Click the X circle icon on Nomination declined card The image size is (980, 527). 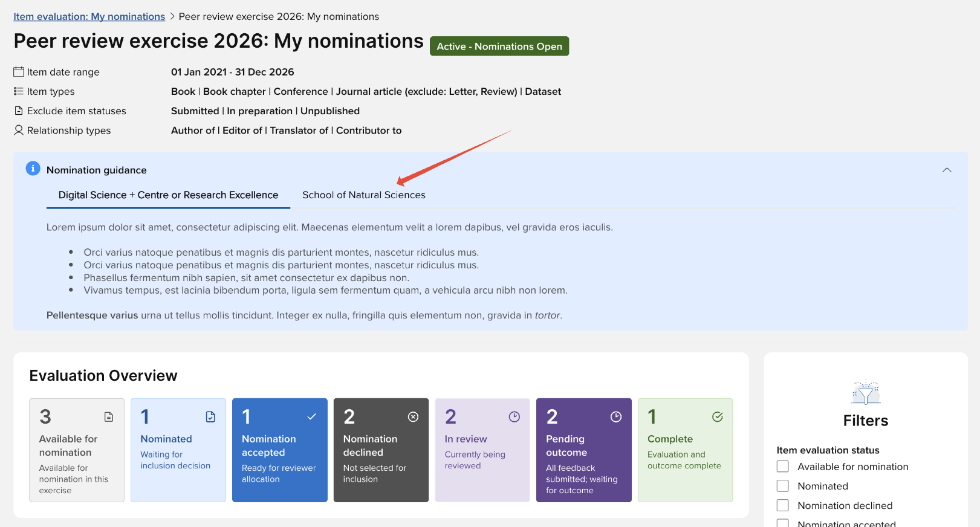click(x=413, y=417)
